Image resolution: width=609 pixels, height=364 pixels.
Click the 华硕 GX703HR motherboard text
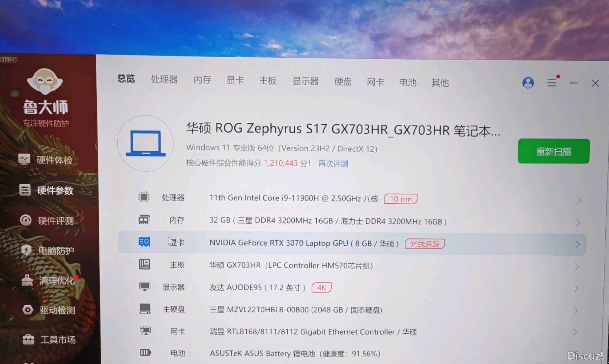291,265
